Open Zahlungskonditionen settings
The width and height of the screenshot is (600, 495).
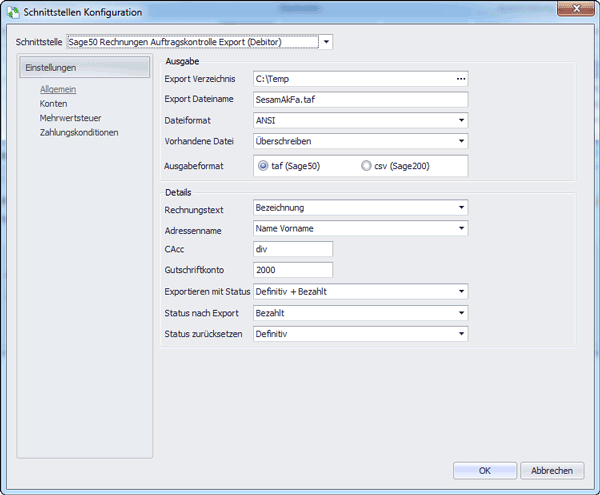click(79, 133)
